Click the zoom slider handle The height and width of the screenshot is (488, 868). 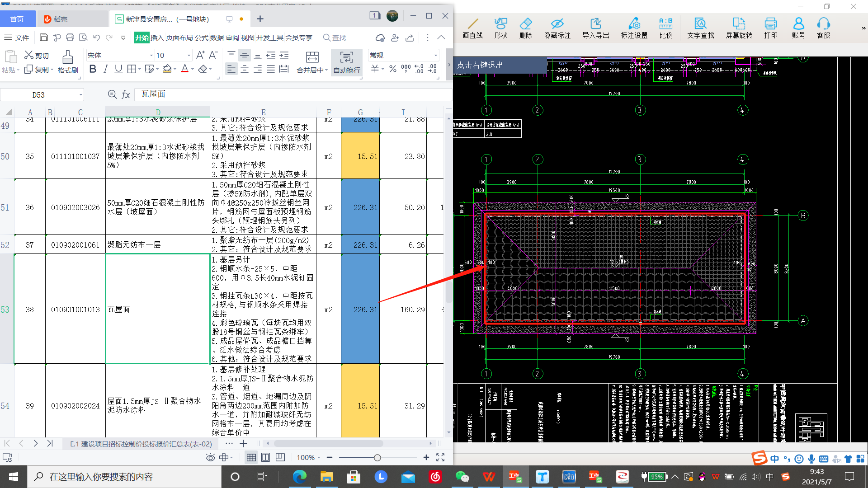click(377, 458)
